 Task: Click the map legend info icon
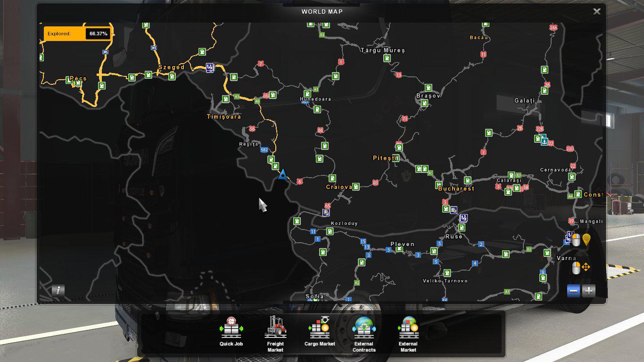click(58, 290)
